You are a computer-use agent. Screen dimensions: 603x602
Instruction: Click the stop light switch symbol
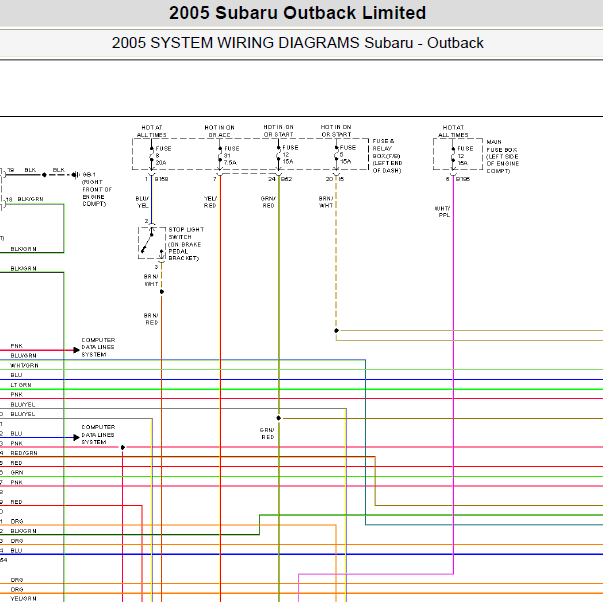click(x=152, y=243)
